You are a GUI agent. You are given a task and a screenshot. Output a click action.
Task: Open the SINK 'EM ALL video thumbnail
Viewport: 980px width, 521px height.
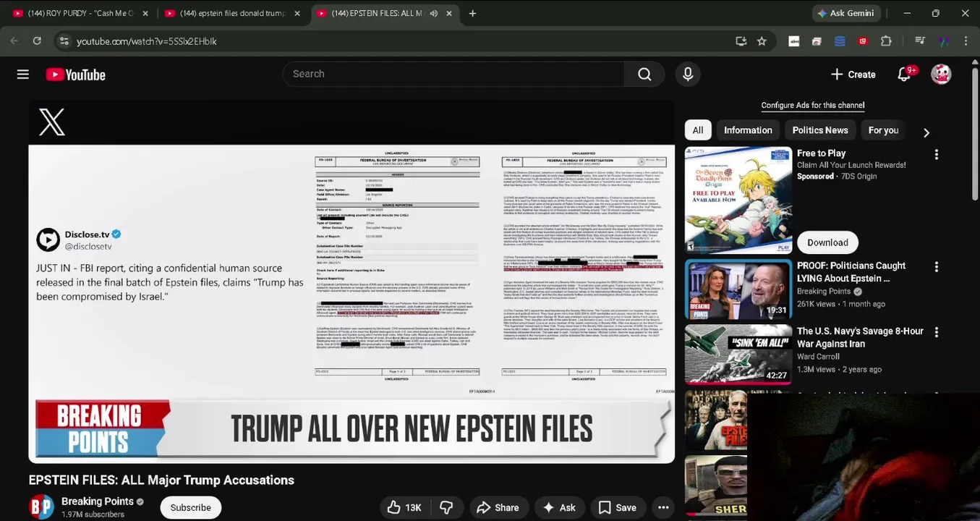click(x=738, y=354)
